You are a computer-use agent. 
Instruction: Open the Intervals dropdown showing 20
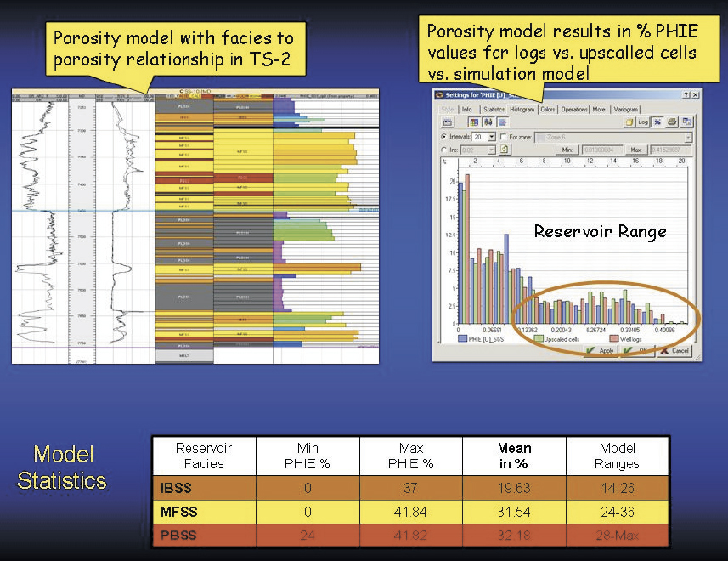[492, 137]
